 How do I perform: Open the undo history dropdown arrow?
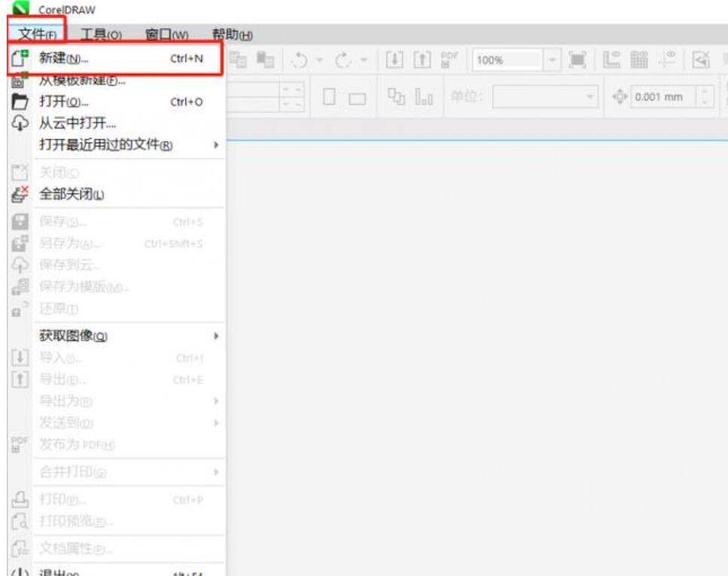pyautogui.click(x=319, y=60)
